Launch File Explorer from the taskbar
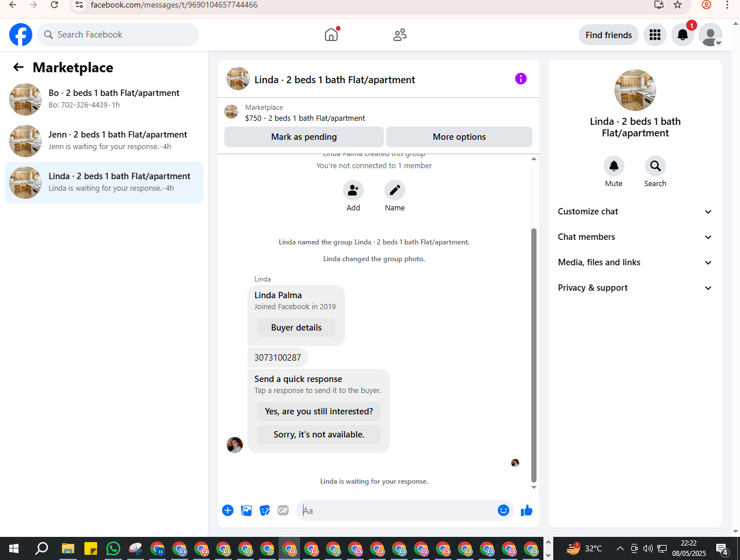This screenshot has height=560, width=740. point(68,548)
